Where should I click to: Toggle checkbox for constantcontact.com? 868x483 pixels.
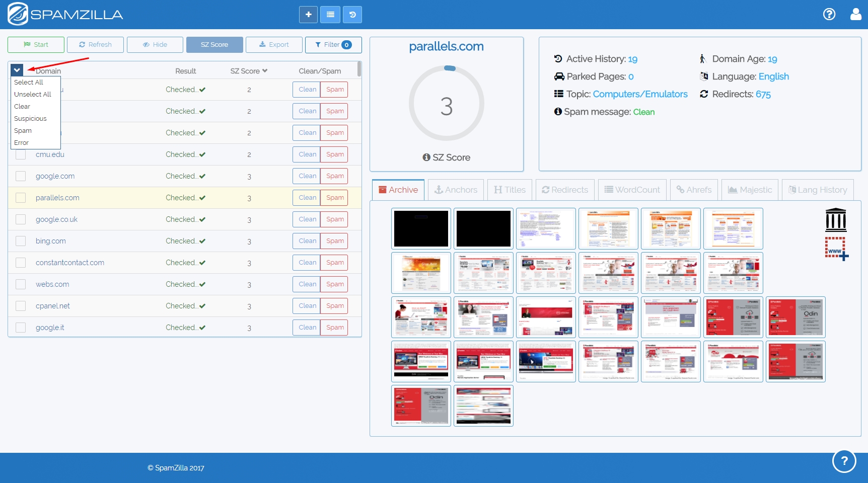(21, 263)
